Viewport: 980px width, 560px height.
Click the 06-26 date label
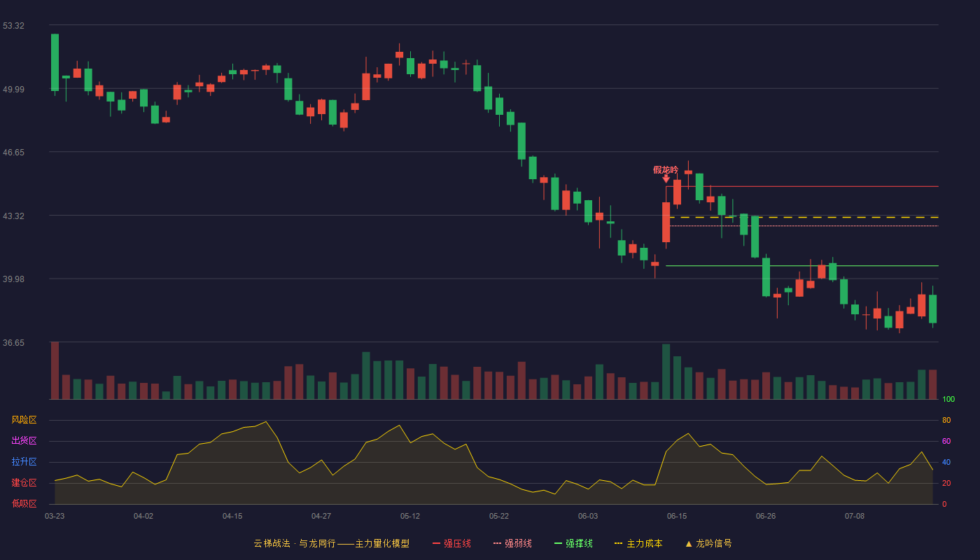point(766,516)
